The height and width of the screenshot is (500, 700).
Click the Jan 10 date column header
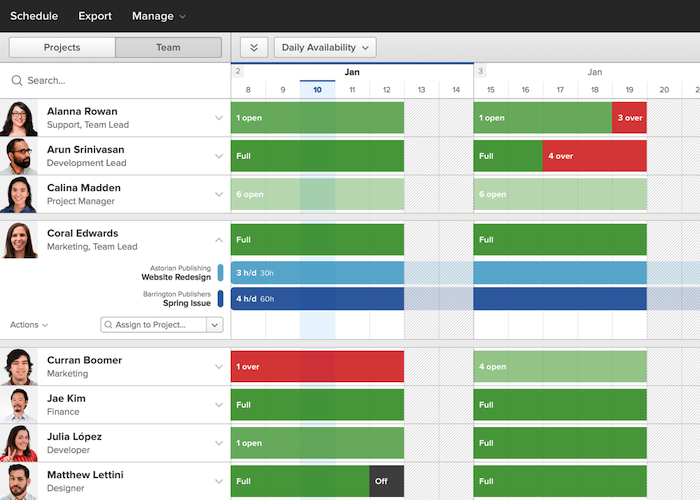(x=317, y=90)
